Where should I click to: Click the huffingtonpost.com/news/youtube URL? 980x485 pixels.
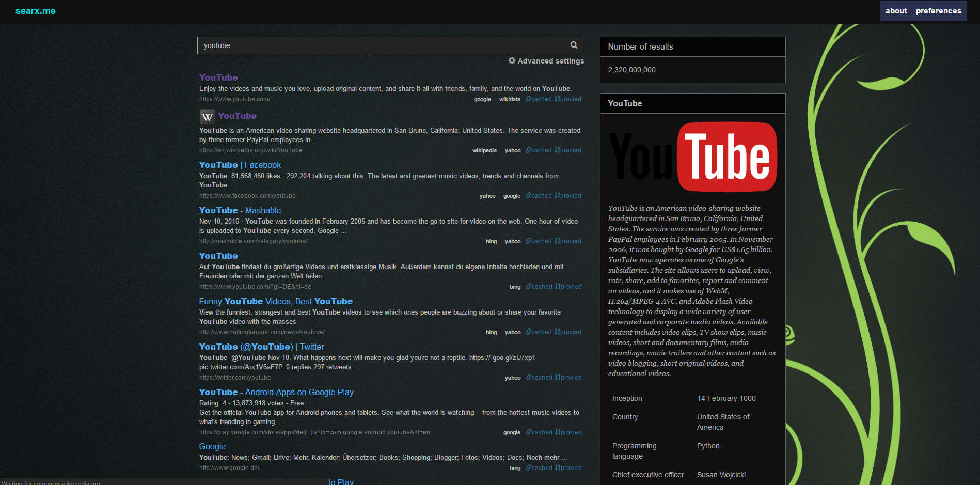click(262, 332)
